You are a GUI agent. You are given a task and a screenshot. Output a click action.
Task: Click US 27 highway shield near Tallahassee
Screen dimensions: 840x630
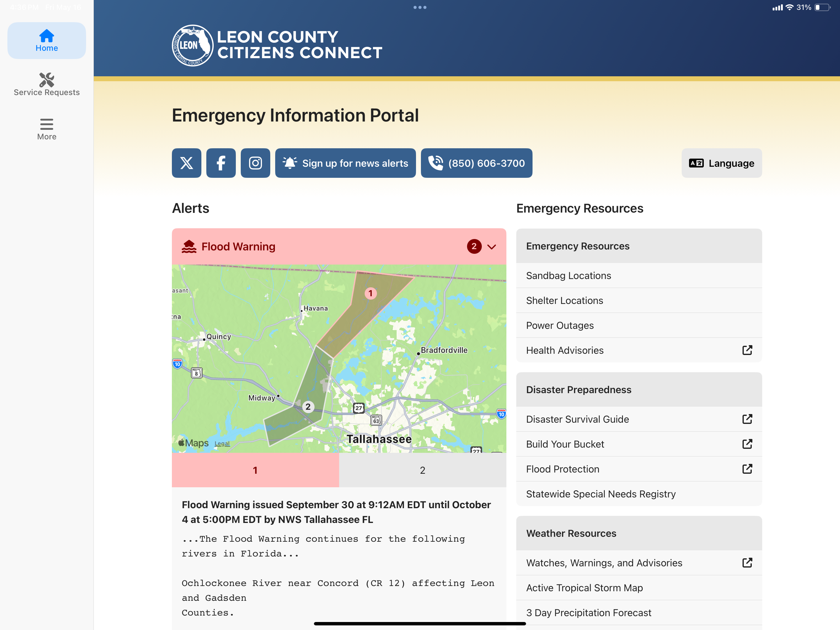(x=359, y=408)
